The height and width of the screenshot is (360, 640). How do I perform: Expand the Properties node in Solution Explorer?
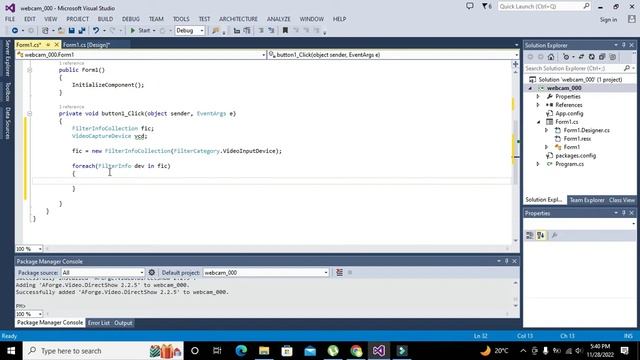(x=538, y=97)
